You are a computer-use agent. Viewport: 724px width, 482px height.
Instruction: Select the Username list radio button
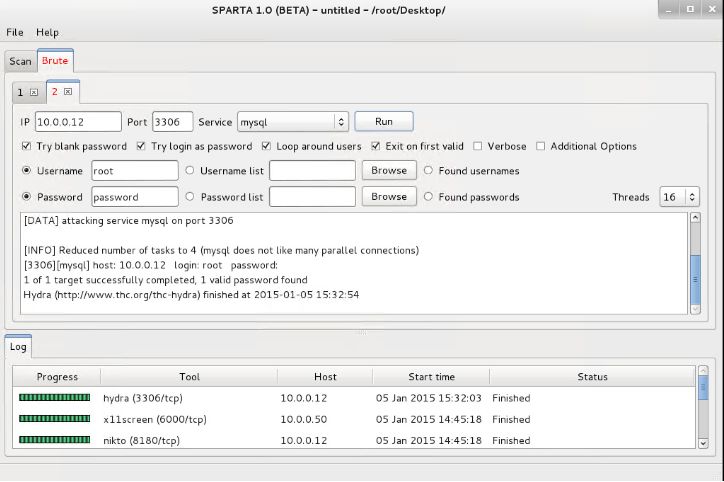pos(190,171)
